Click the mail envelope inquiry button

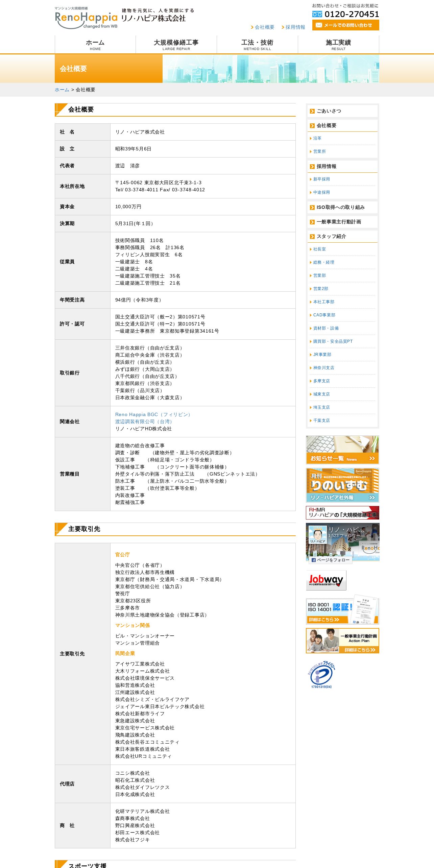tap(345, 25)
